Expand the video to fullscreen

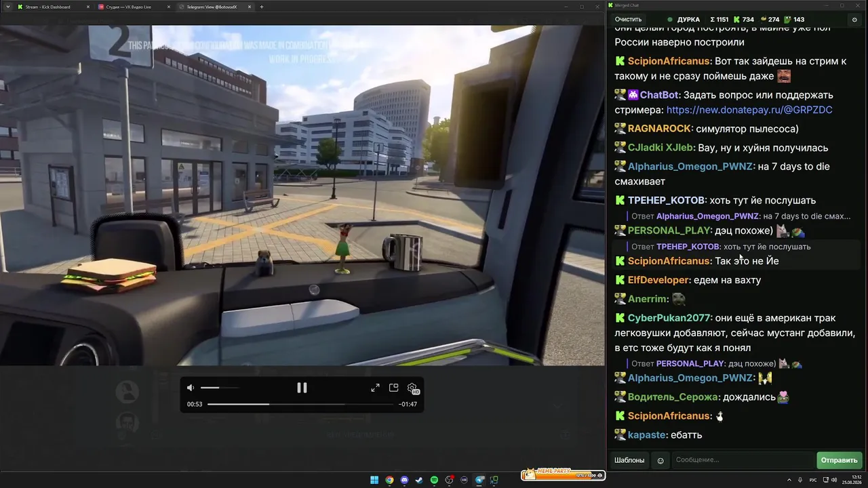[x=375, y=388]
